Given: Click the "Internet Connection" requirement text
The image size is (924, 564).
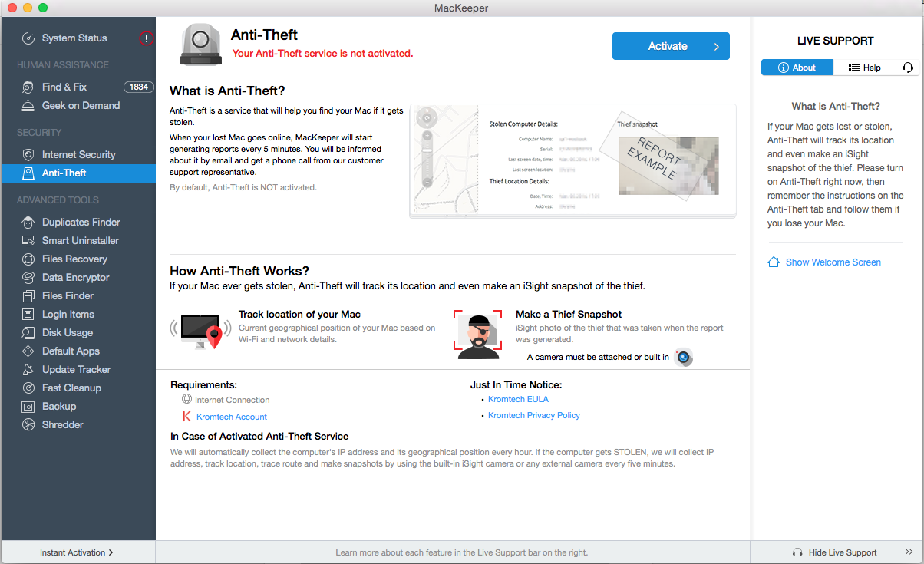Looking at the screenshot, I should pos(233,400).
